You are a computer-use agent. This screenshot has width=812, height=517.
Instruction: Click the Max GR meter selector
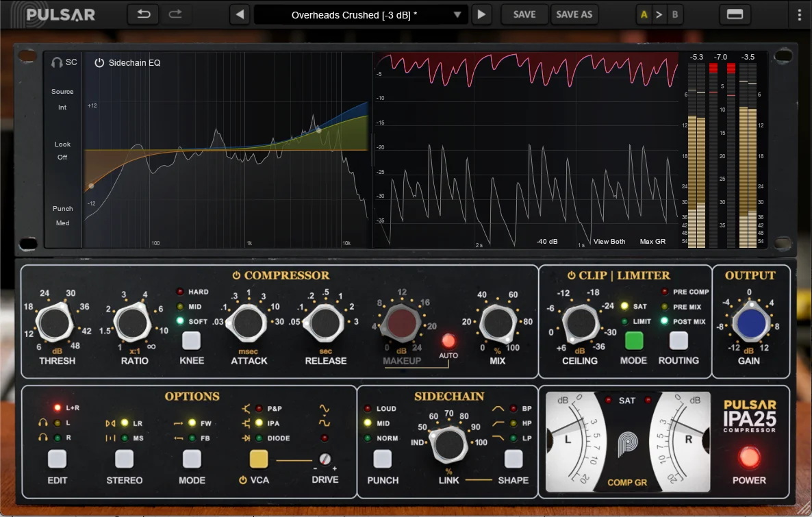[654, 241]
